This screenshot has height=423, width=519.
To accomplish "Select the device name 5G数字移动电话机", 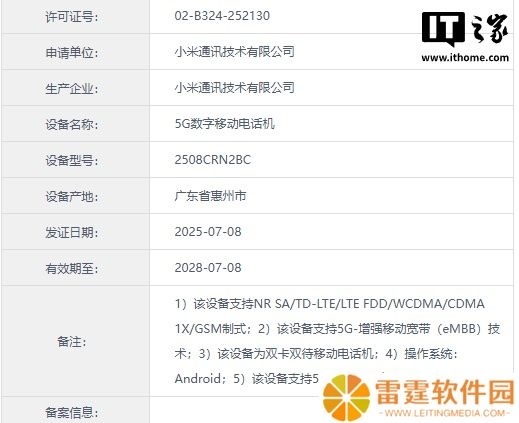I will click(x=225, y=124).
